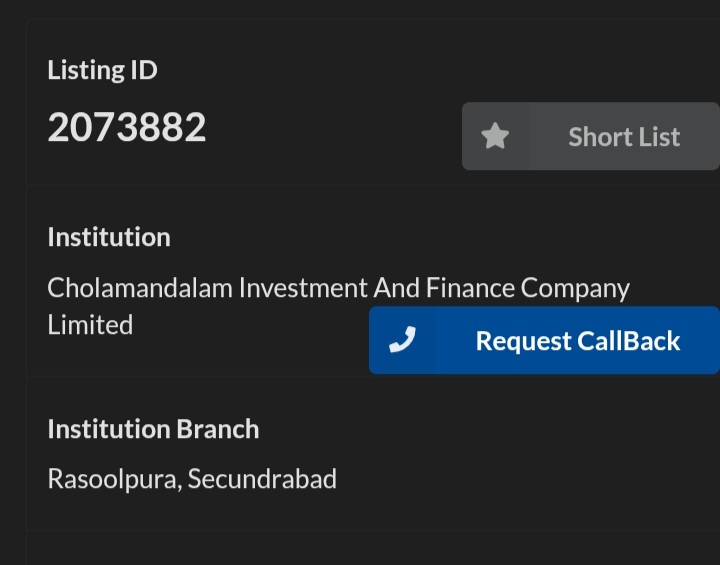Click the star icon on Short List
The width and height of the screenshot is (720, 565).
(x=495, y=136)
